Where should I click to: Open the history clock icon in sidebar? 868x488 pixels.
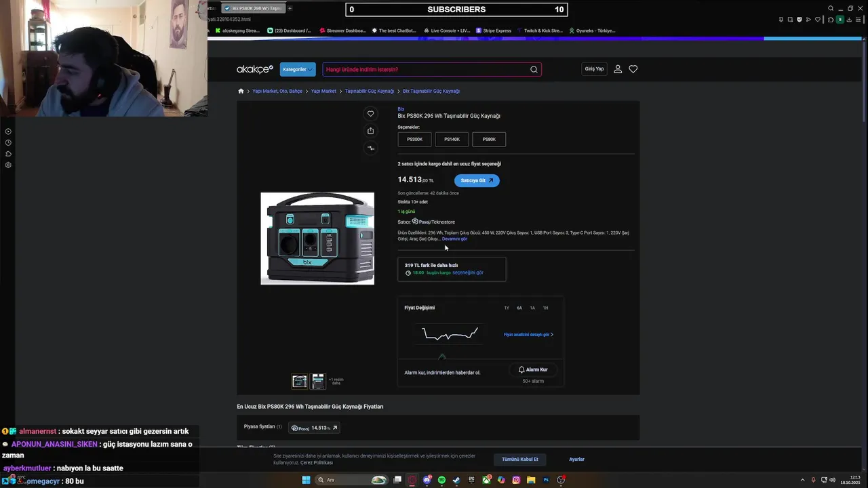pos(8,142)
